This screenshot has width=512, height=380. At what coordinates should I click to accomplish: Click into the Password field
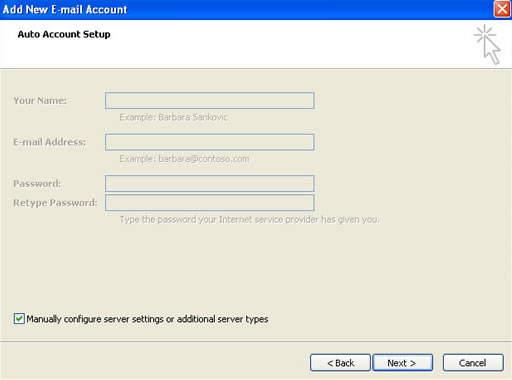[x=210, y=183]
